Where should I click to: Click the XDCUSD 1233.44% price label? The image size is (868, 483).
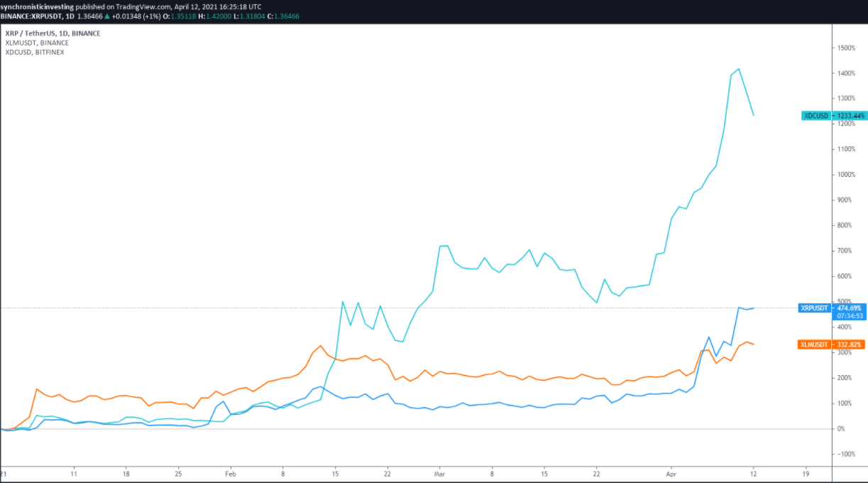click(834, 115)
